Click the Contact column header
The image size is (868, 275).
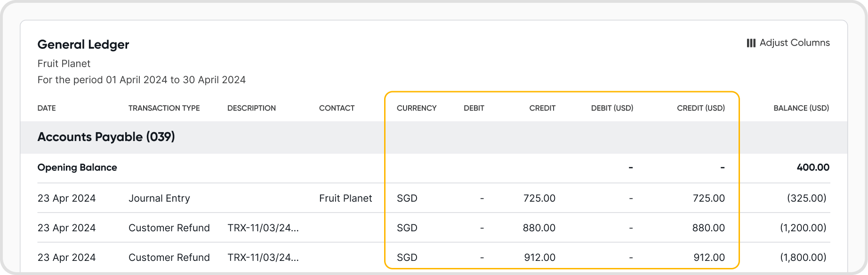pyautogui.click(x=337, y=108)
